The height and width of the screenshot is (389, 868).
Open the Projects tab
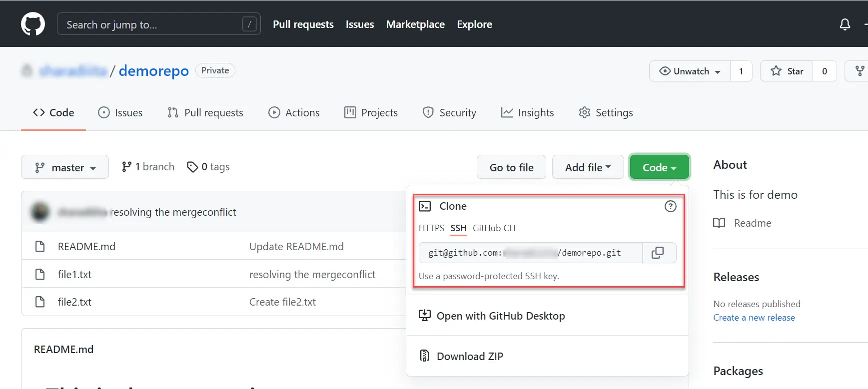click(x=371, y=113)
